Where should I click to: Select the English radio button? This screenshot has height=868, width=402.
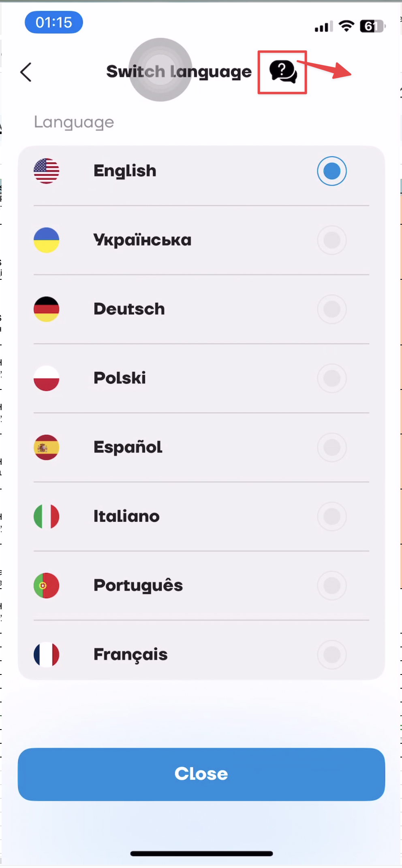(332, 171)
